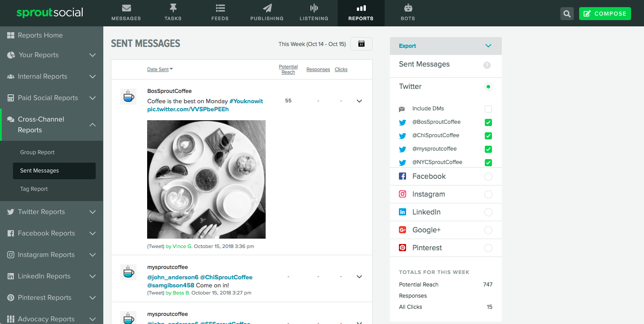Expand the Paid Social Reports section
Screen dimensions: 644x324
(x=93, y=98)
